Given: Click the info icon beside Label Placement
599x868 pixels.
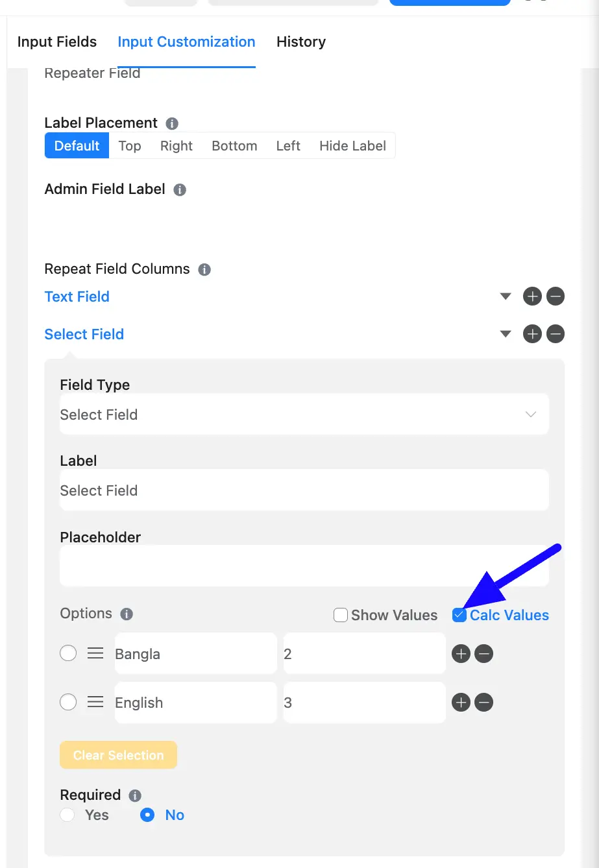Looking at the screenshot, I should 172,123.
